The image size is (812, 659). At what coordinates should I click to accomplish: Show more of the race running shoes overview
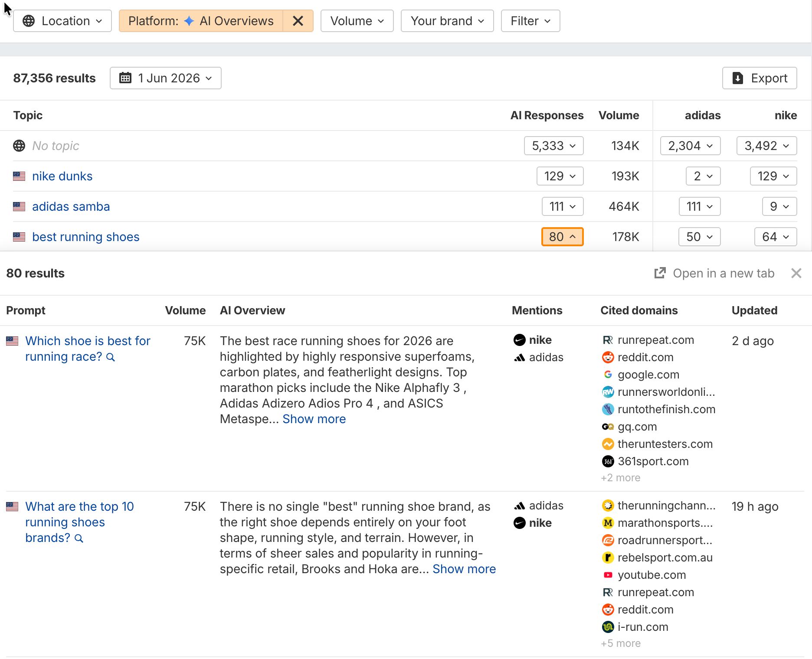tap(314, 419)
